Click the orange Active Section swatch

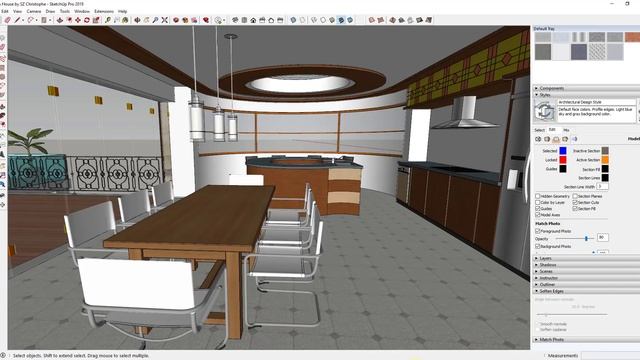605,160
